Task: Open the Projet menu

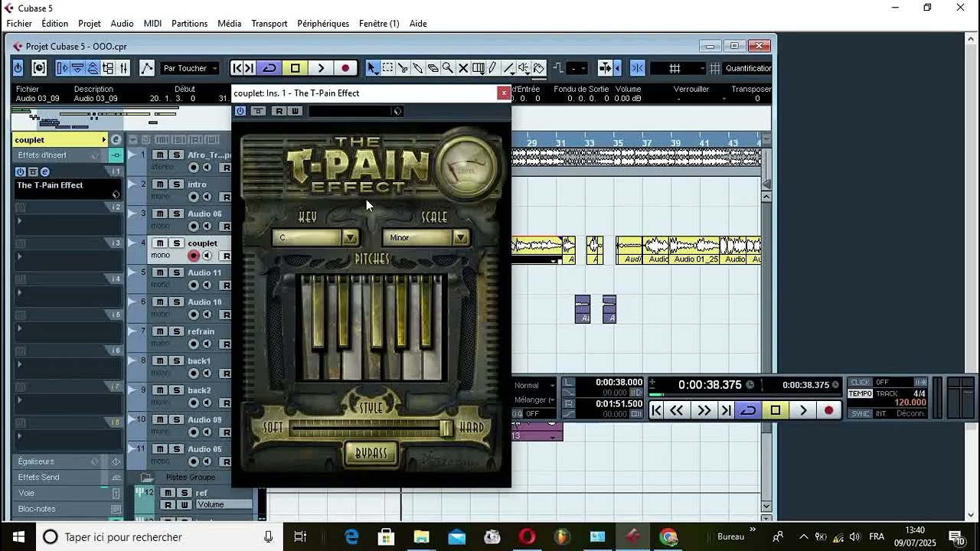Action: (89, 24)
